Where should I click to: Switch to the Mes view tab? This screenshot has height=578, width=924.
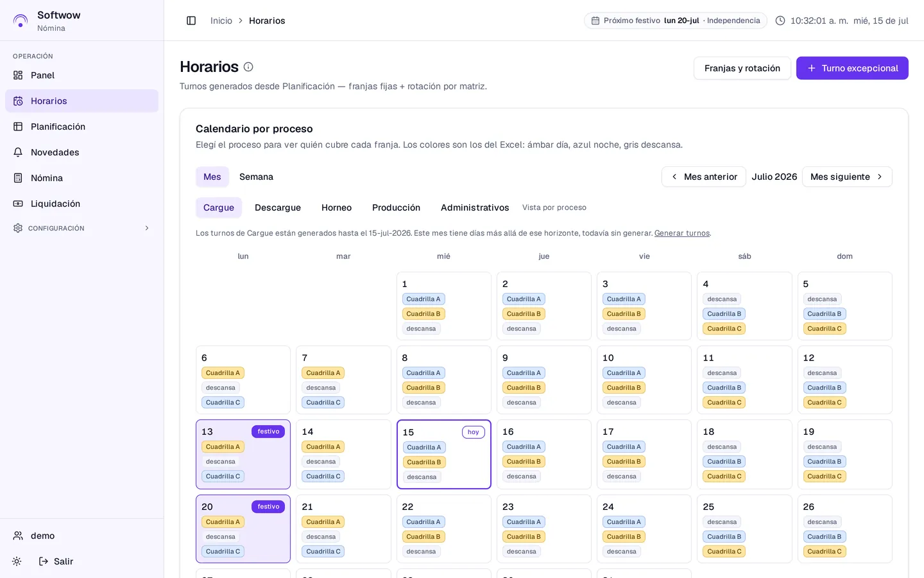pos(212,177)
